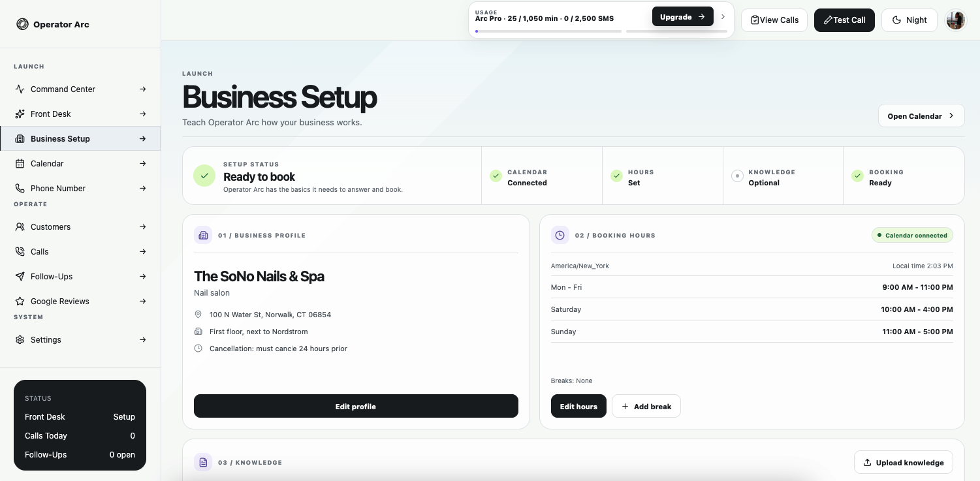Click the minutes usage progress bar
Viewport: 980px width, 481px height.
click(x=548, y=31)
